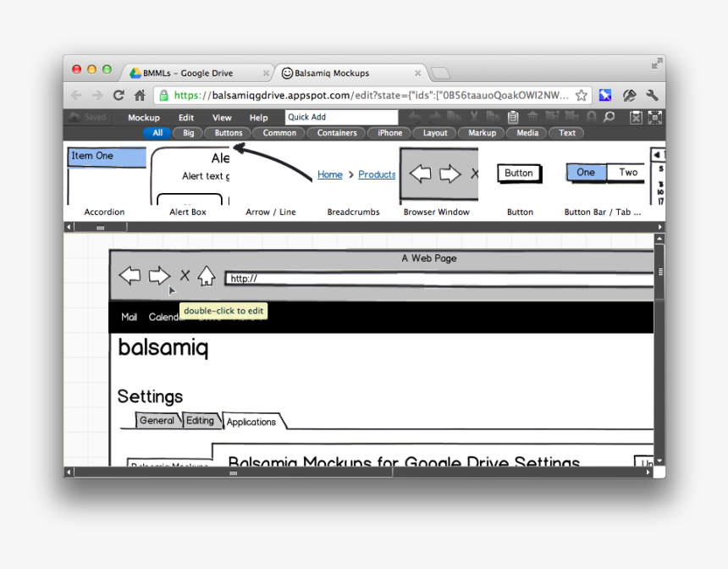Select the Applications tab in Settings mockup
Screen dimensions: 728x569
251,422
